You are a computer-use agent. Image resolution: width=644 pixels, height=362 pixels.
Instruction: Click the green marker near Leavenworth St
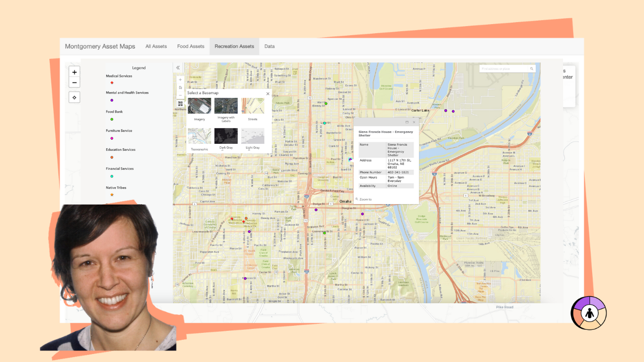click(x=325, y=233)
